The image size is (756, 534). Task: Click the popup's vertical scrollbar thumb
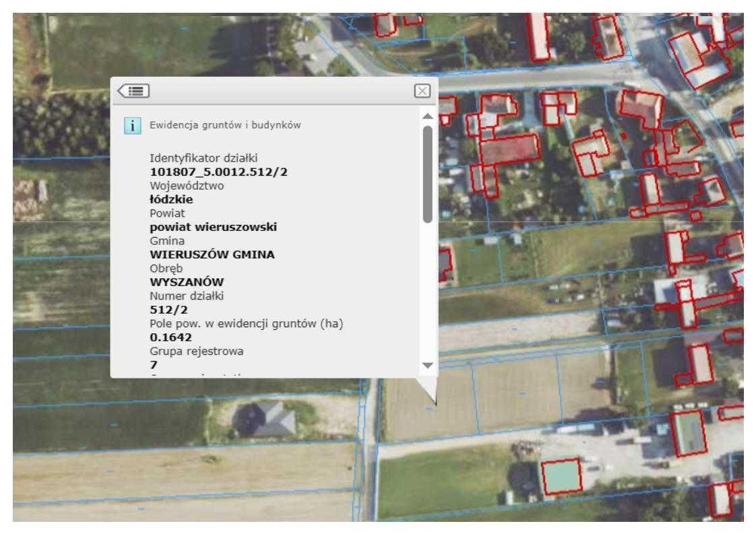pos(427,174)
